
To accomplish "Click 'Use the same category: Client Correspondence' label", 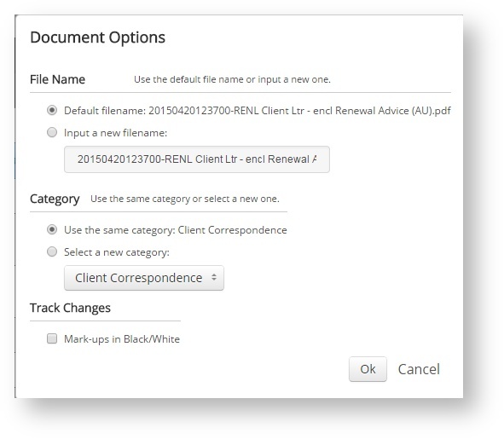I will click(x=176, y=230).
